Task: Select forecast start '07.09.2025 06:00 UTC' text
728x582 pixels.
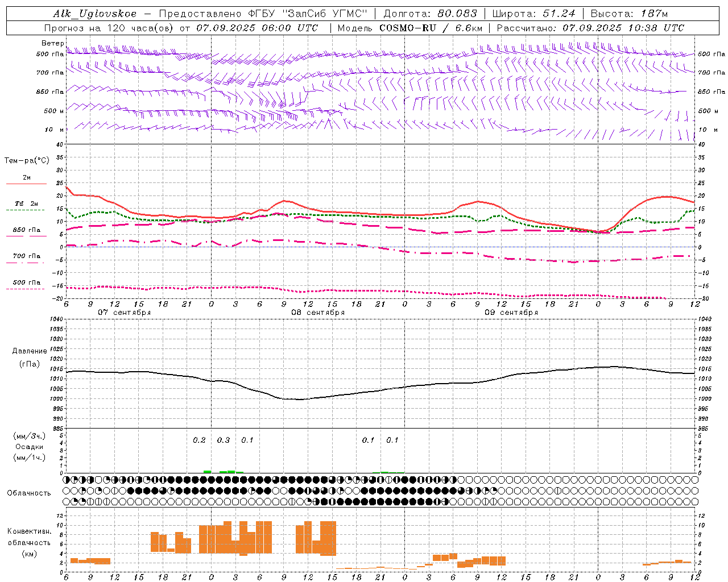Action: pyautogui.click(x=257, y=28)
